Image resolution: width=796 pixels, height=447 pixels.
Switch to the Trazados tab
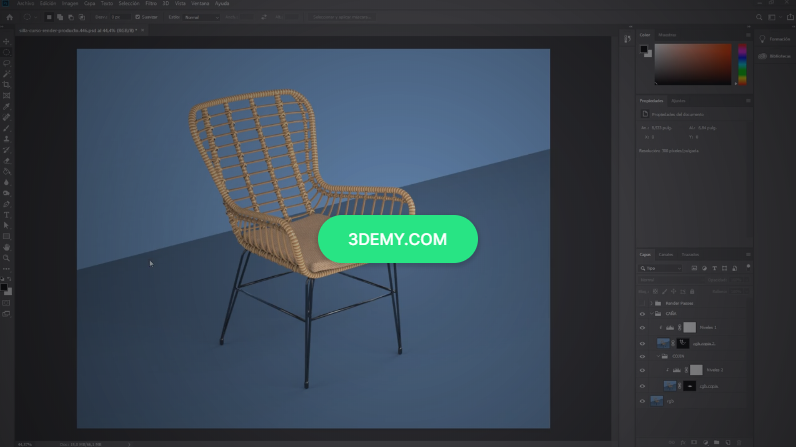coord(690,255)
